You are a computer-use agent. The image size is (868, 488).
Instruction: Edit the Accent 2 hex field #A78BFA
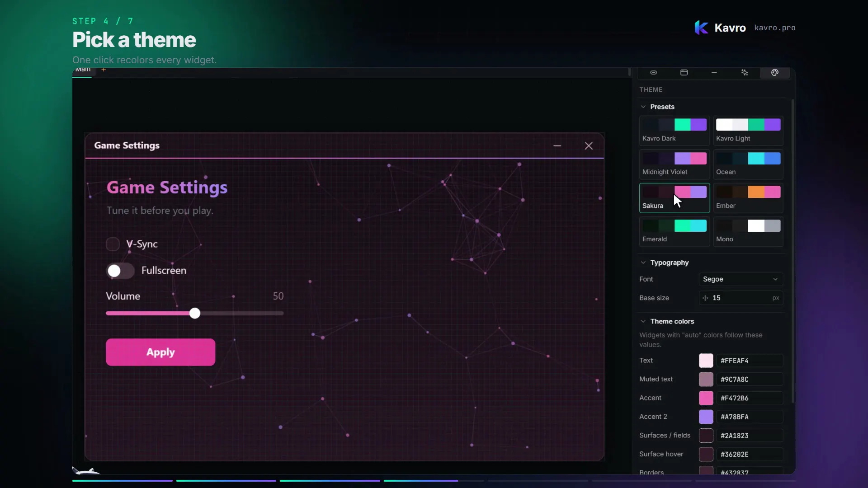[750, 417]
